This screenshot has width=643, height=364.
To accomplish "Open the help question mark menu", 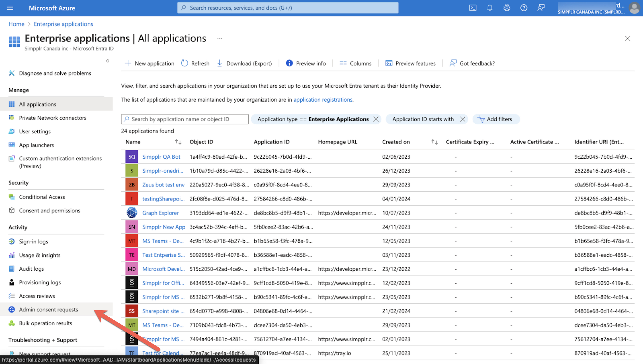I will click(523, 8).
